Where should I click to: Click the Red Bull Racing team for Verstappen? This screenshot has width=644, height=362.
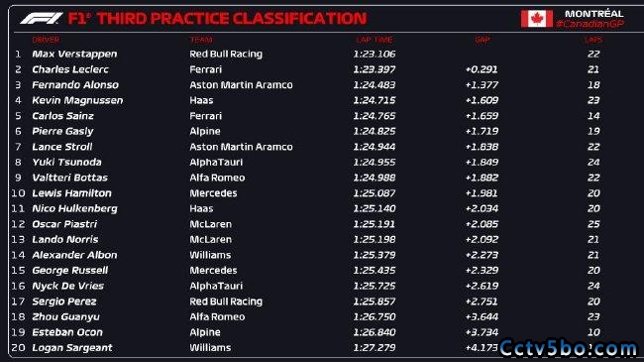coord(226,54)
